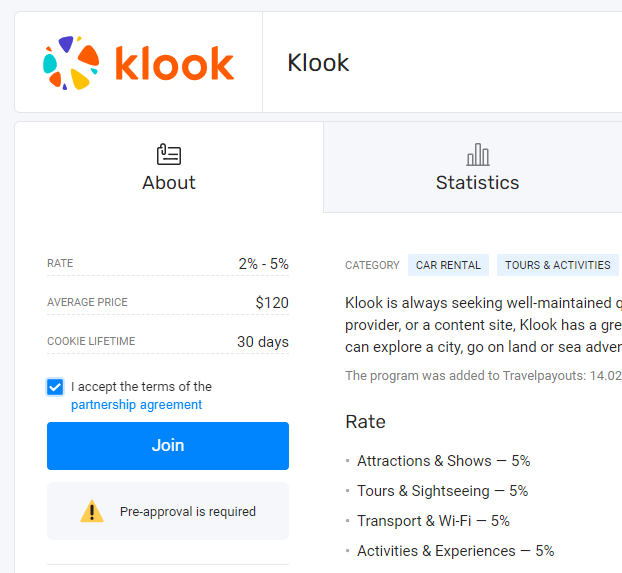Click the Statistics bar chart icon

click(x=478, y=154)
